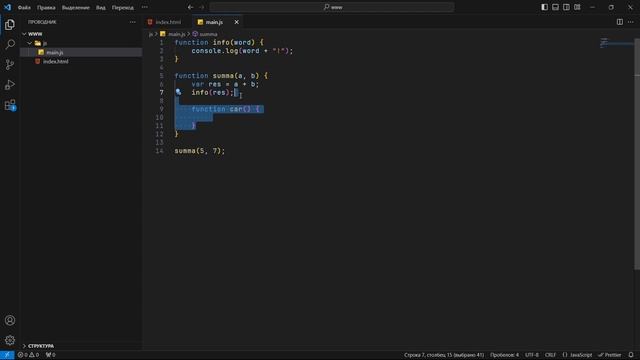
Task: Open editor more actions ellipsis
Action: [631, 22]
